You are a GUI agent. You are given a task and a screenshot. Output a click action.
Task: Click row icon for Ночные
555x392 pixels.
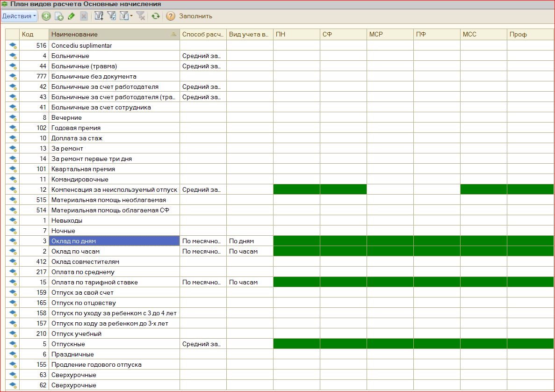click(13, 231)
